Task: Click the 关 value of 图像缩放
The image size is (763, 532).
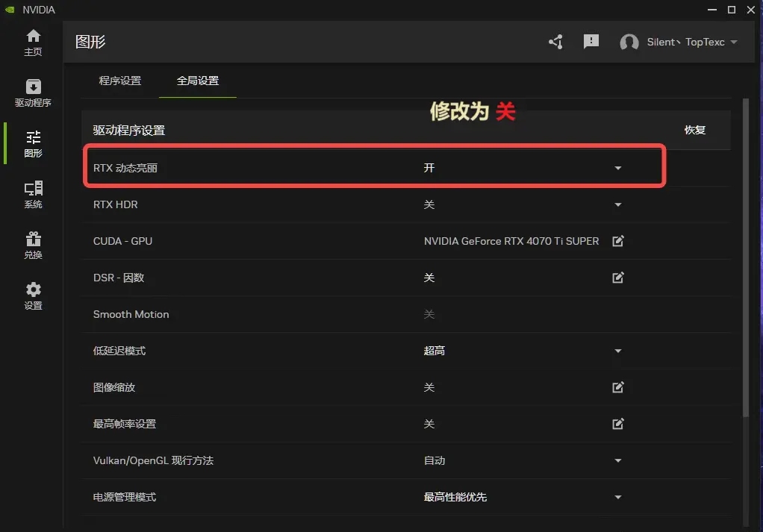Action: point(429,387)
